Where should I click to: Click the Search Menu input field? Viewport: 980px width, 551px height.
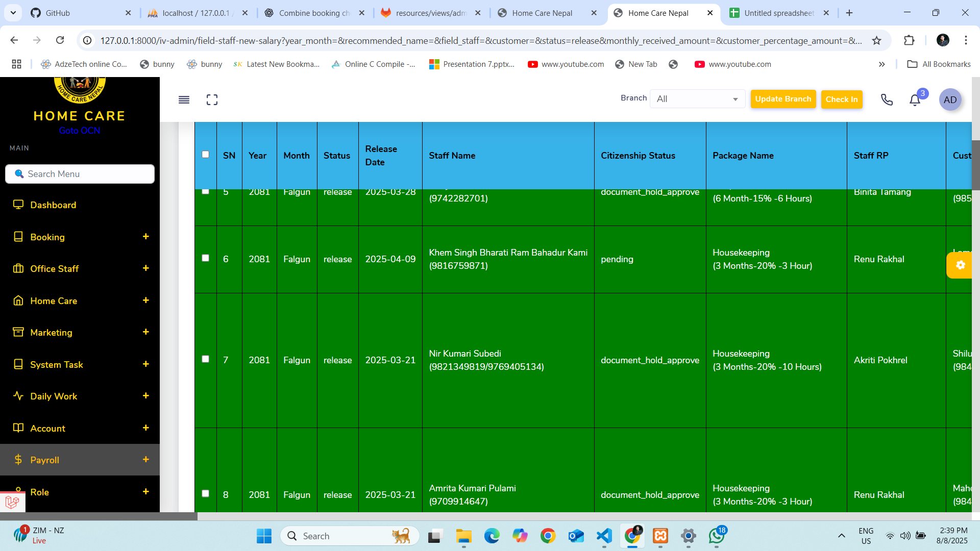pos(80,174)
